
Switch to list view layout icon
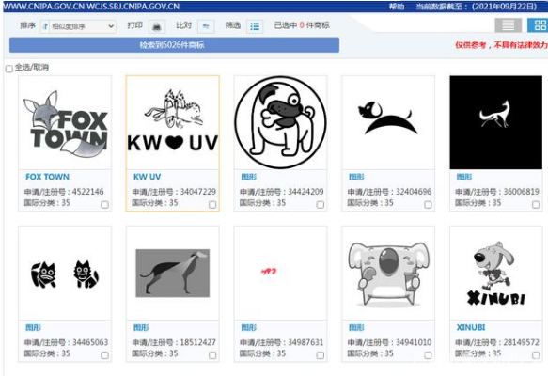tap(508, 25)
